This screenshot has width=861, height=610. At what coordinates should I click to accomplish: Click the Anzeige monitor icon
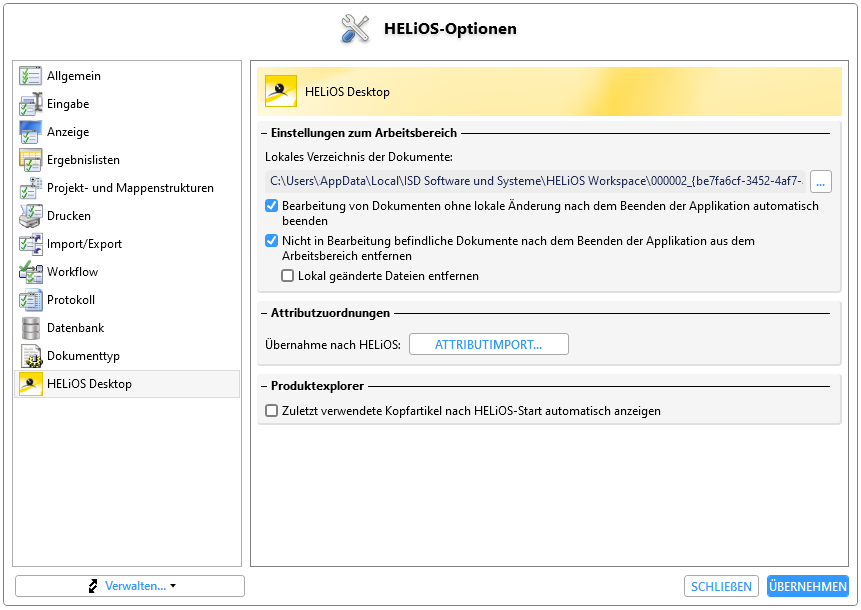(30, 132)
